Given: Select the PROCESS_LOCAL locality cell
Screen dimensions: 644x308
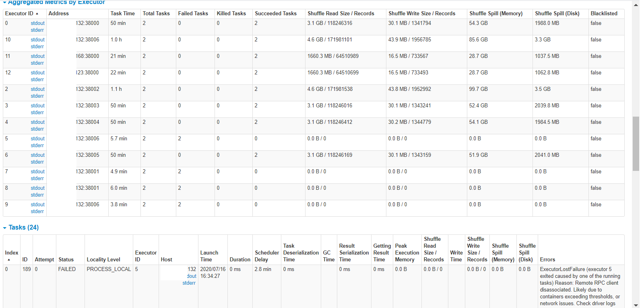Looking at the screenshot, I should pos(109,269).
